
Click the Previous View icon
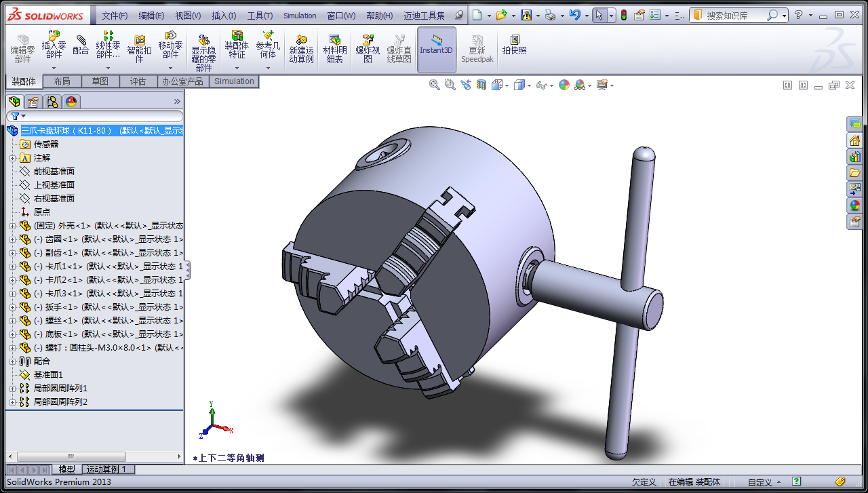466,85
